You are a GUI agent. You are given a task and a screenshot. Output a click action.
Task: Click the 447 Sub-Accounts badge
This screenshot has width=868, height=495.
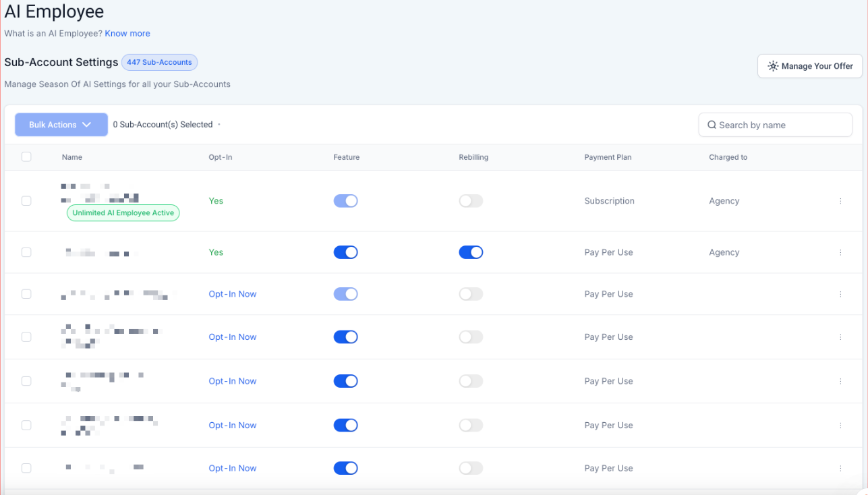click(x=159, y=62)
